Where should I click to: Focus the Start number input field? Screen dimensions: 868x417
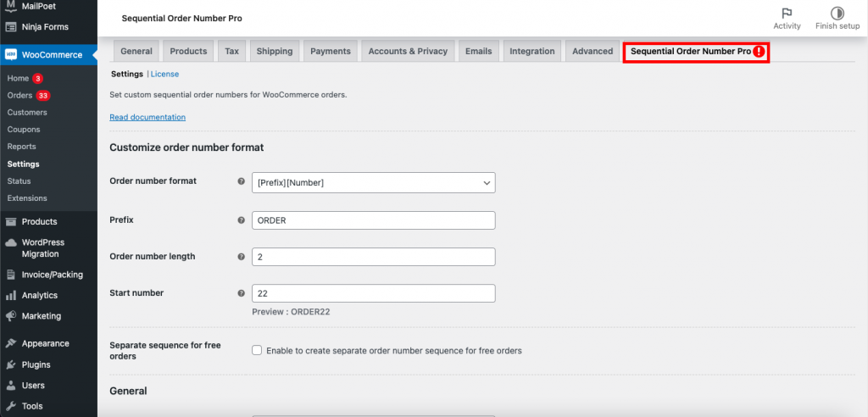[x=373, y=293]
